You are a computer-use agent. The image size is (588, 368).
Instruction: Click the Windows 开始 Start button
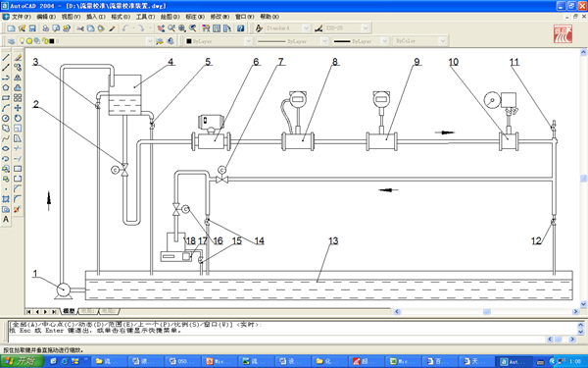[23, 361]
